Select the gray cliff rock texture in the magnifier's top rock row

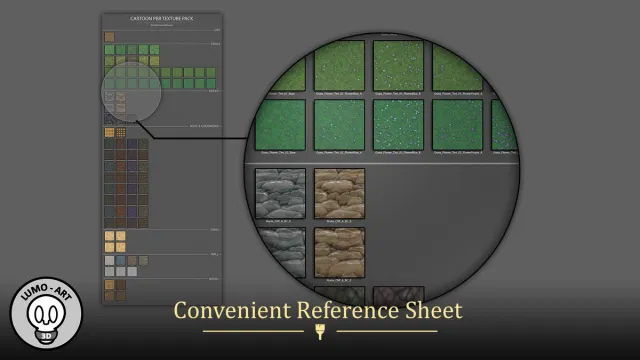tap(280, 193)
